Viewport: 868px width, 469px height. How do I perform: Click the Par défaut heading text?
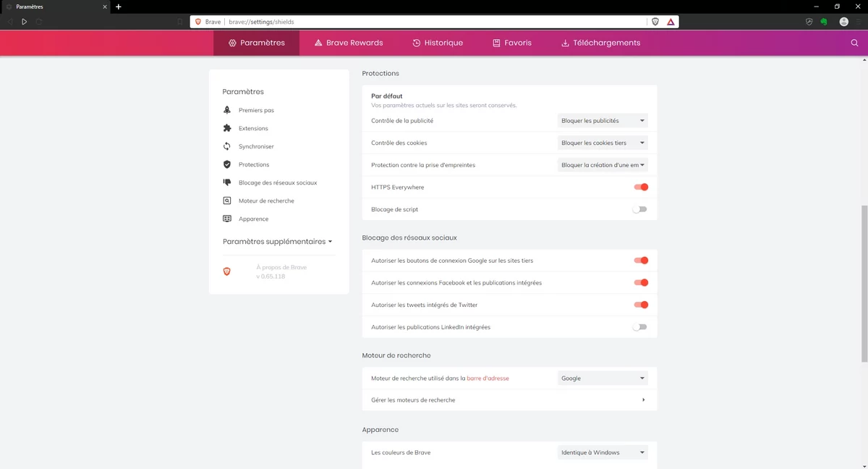[x=387, y=96]
